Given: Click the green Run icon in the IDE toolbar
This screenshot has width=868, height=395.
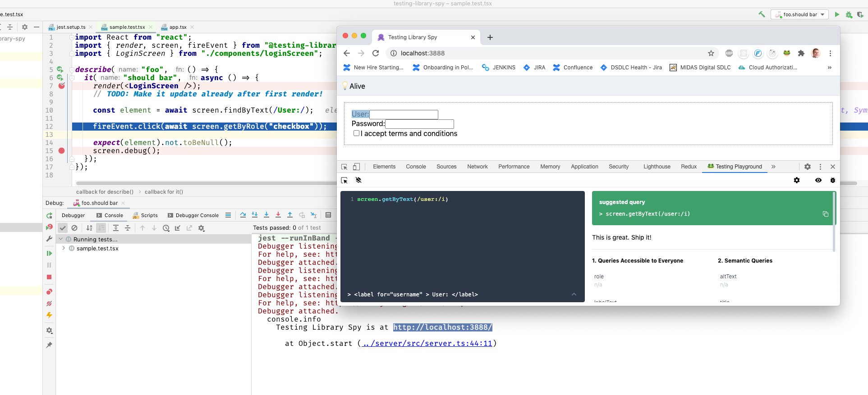Looking at the screenshot, I should point(837,14).
